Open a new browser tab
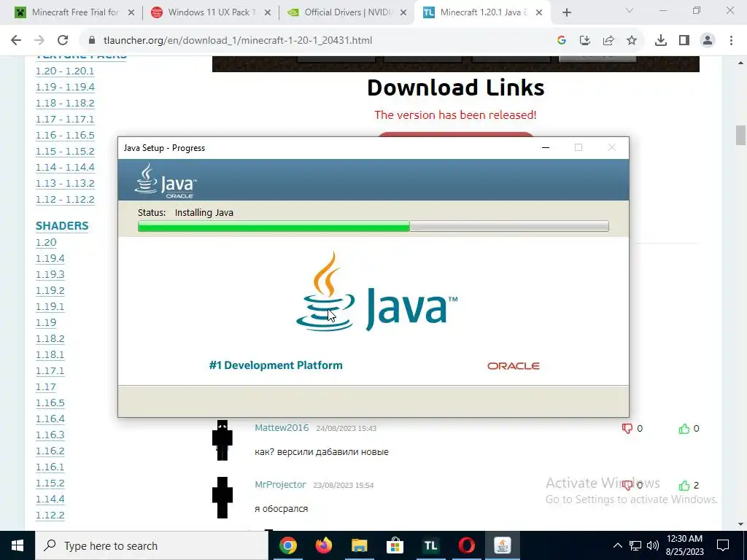This screenshot has height=560, width=747. (566, 13)
